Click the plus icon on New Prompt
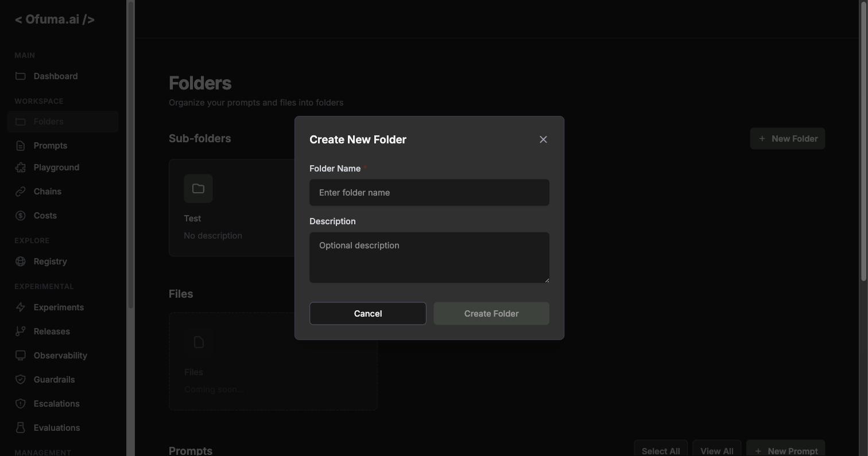Image resolution: width=868 pixels, height=456 pixels. 758,451
